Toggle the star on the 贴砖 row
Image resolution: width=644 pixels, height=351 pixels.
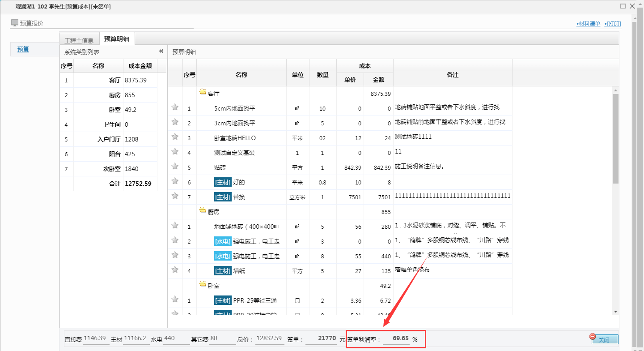[x=174, y=167]
